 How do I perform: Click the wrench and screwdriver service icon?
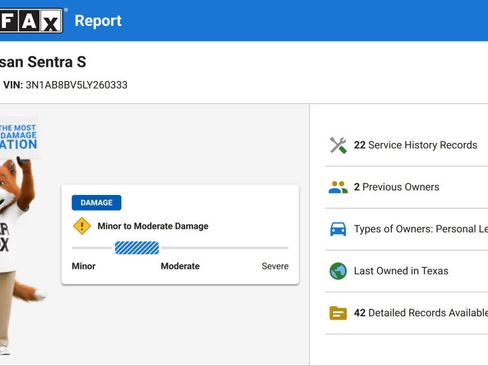[338, 145]
